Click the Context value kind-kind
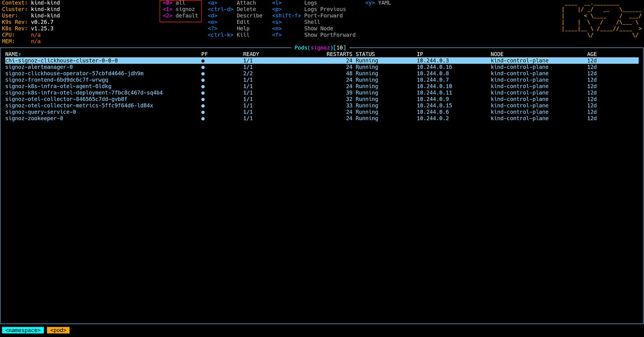644x337 pixels. click(45, 3)
